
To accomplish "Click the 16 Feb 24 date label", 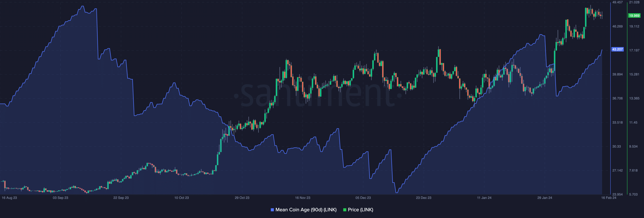I will coord(609,198).
